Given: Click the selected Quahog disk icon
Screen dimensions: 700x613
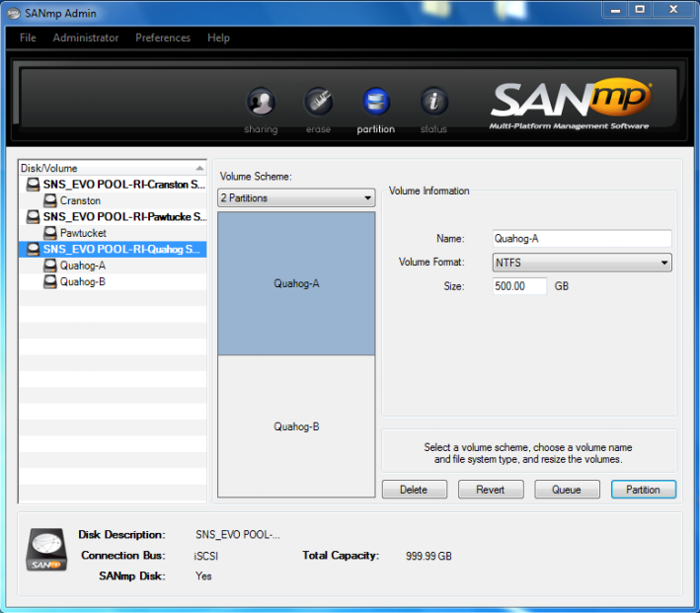Looking at the screenshot, I should pyautogui.click(x=33, y=249).
